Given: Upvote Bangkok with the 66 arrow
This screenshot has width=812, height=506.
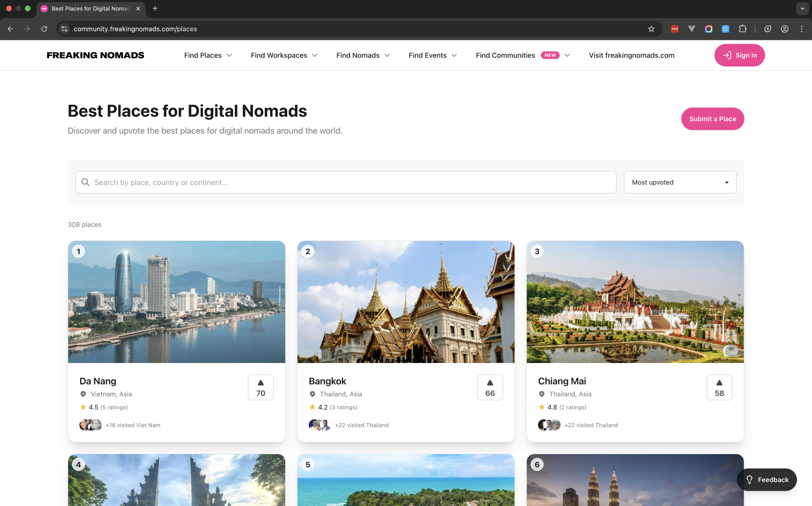Looking at the screenshot, I should click(x=490, y=387).
